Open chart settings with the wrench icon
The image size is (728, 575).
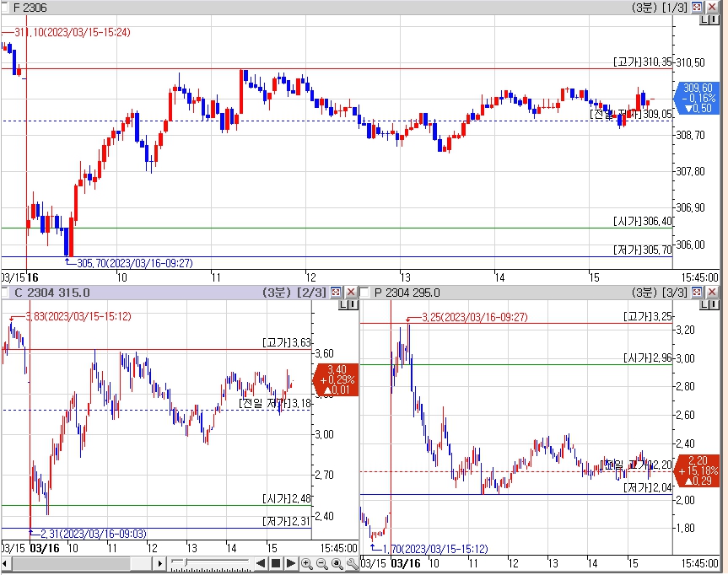click(353, 563)
